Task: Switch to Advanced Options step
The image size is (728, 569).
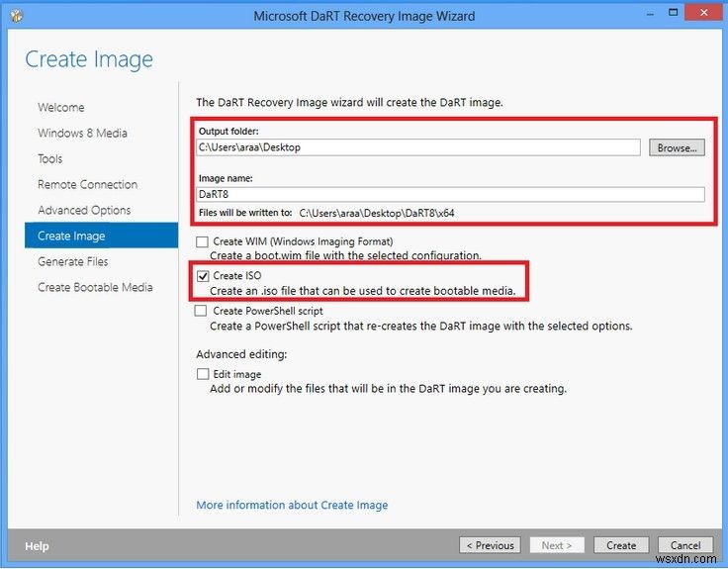Action: [x=84, y=210]
